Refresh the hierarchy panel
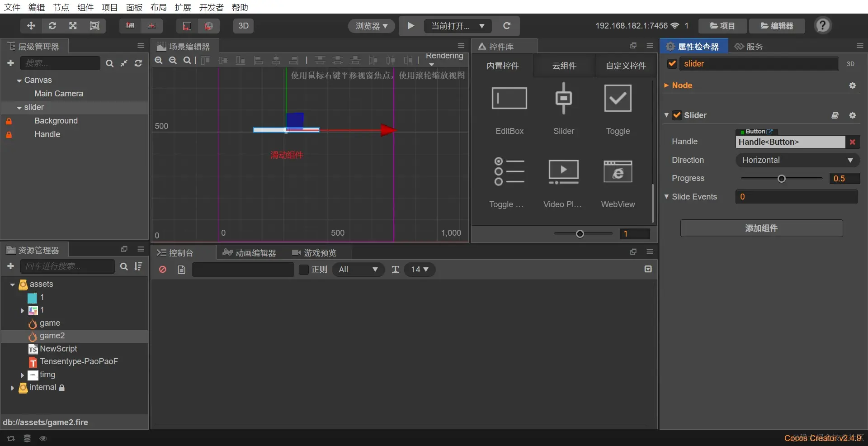Image resolution: width=868 pixels, height=446 pixels. click(138, 63)
